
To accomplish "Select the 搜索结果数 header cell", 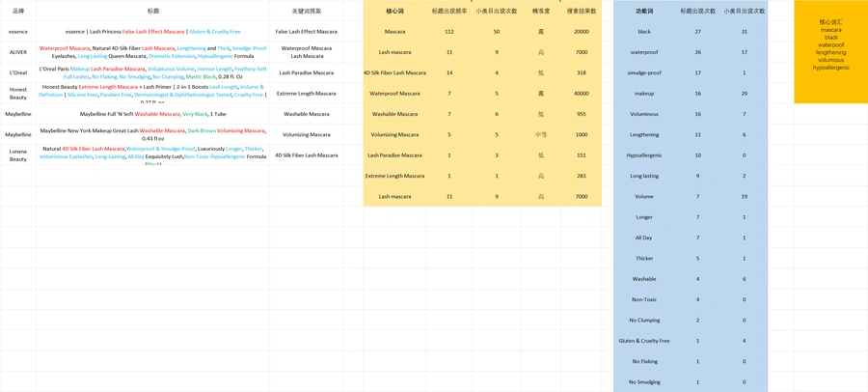I will pos(582,11).
